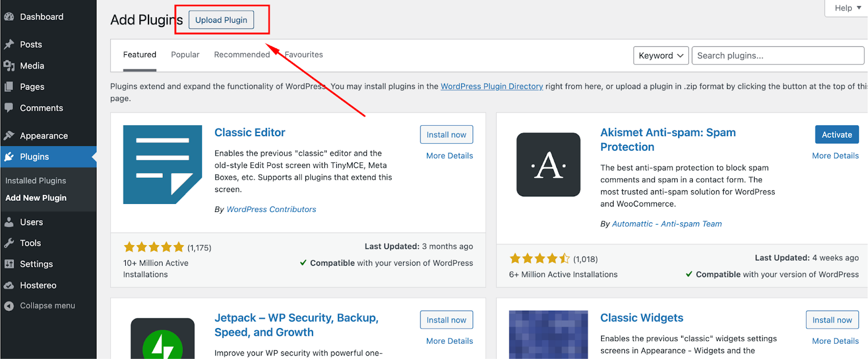Screen dimensions: 868x359
Task: Open the Keyword search type dropdown
Action: coord(661,55)
